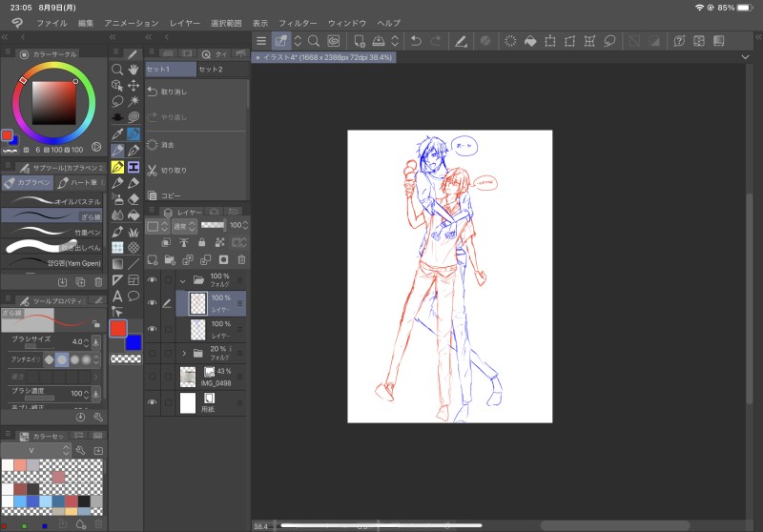The image size is (763, 532).
Task: Collapse the 100% folder in layers
Action: pos(183,280)
